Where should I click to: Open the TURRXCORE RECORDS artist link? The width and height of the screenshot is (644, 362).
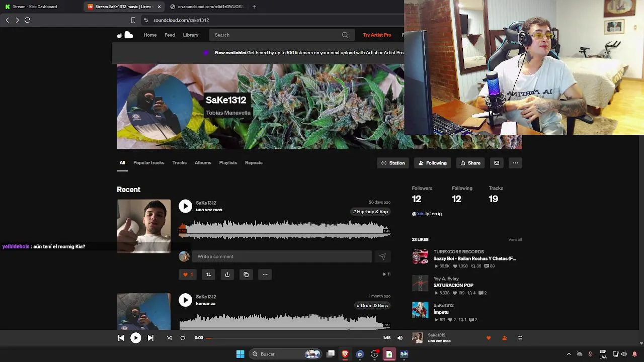458,252
